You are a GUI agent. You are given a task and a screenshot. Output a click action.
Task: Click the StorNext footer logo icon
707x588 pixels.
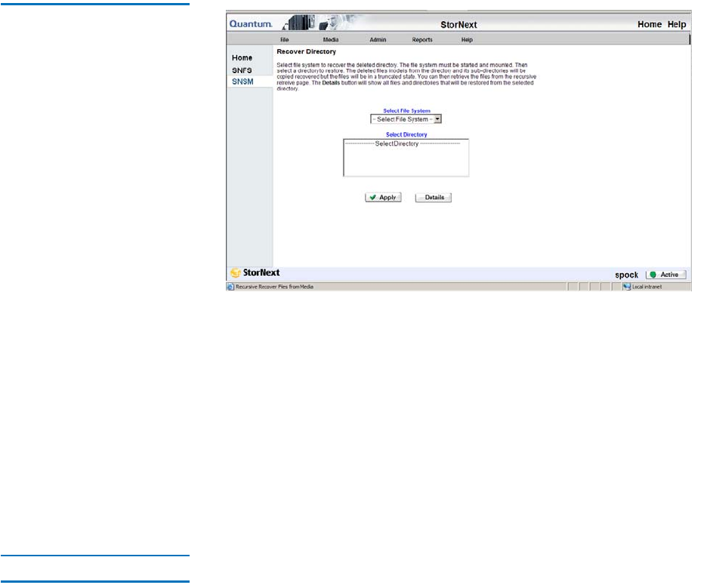pos(236,272)
